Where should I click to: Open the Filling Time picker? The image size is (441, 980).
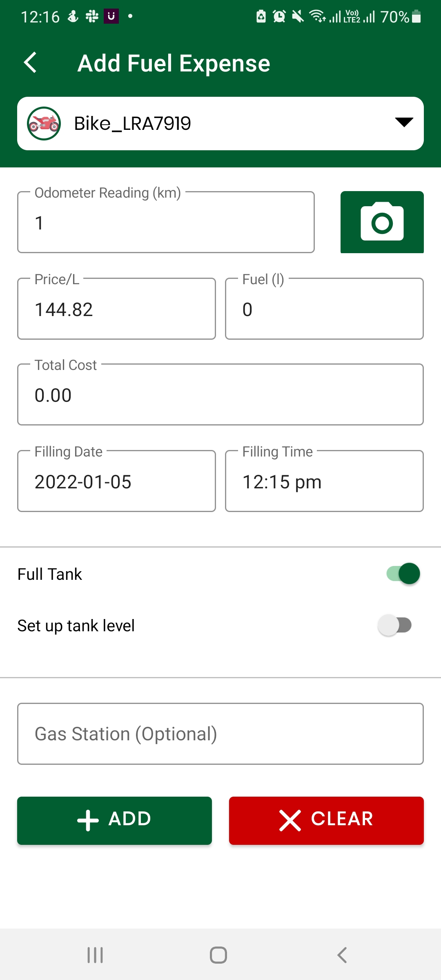coord(324,481)
